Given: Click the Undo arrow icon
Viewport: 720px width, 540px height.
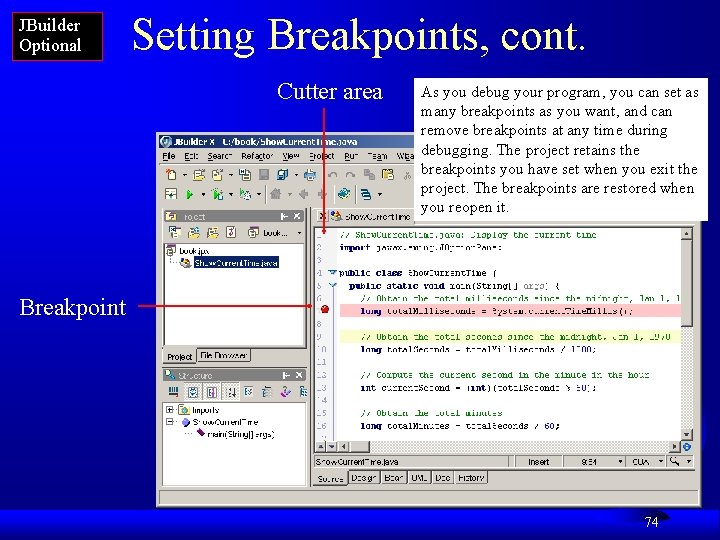Looking at the screenshot, I should coord(332,174).
